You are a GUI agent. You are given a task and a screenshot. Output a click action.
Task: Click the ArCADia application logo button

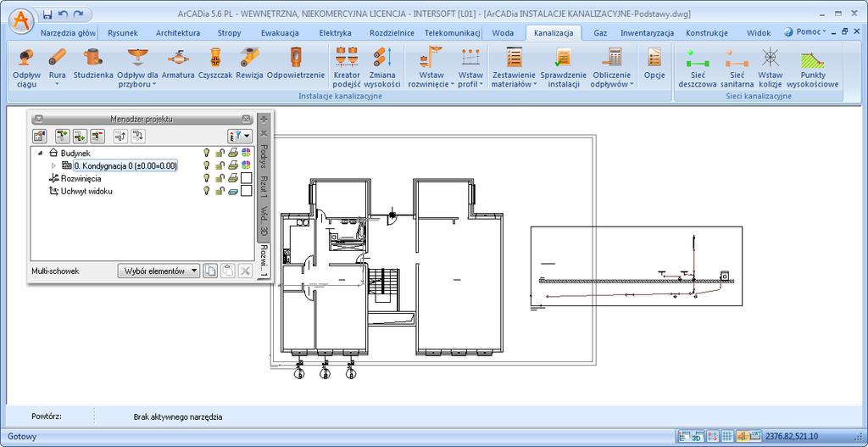22,20
